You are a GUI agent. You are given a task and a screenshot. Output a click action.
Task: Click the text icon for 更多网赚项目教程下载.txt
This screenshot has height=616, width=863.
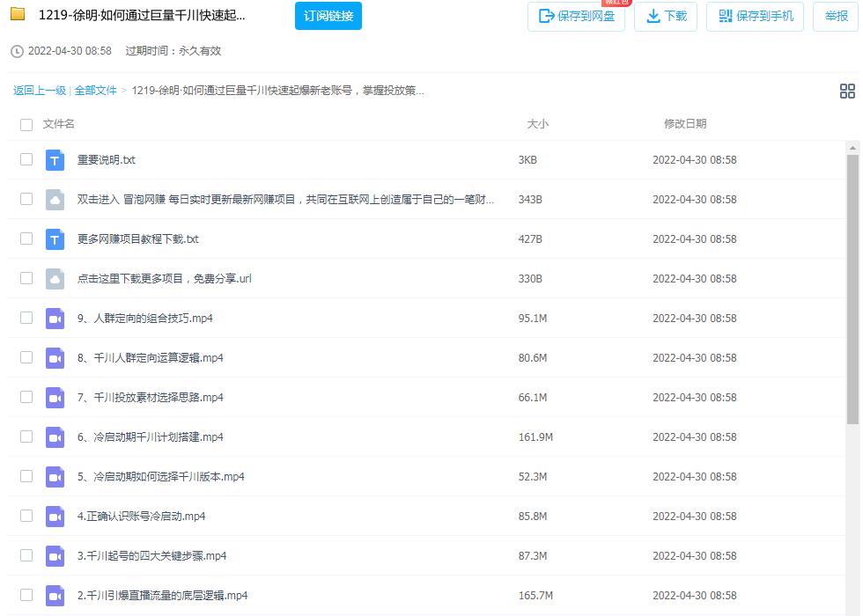55,239
